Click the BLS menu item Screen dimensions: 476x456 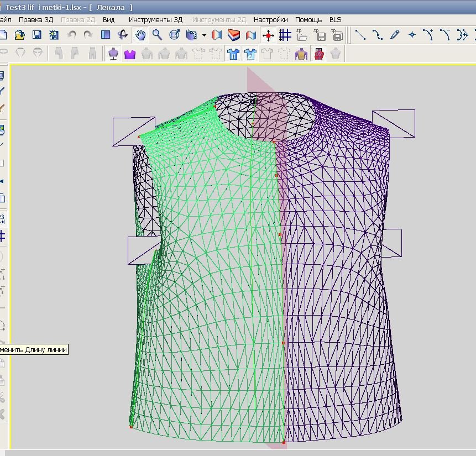pos(335,19)
